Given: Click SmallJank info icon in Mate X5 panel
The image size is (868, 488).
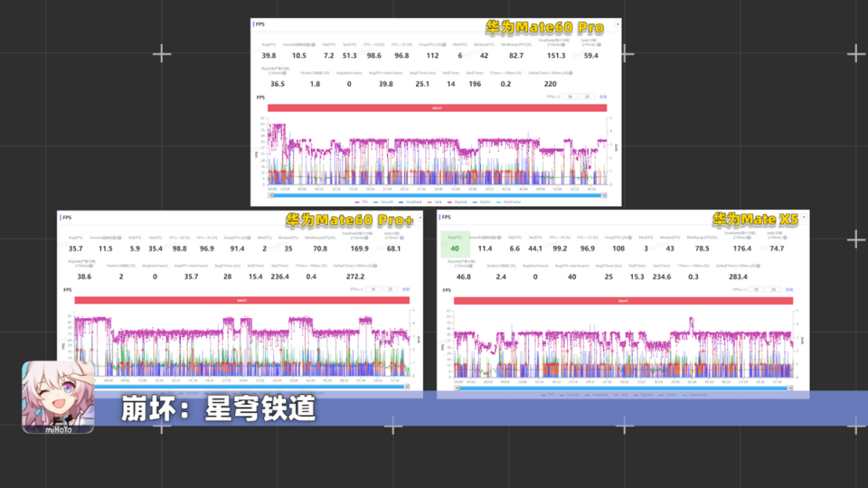Looking at the screenshot, I should [x=750, y=238].
